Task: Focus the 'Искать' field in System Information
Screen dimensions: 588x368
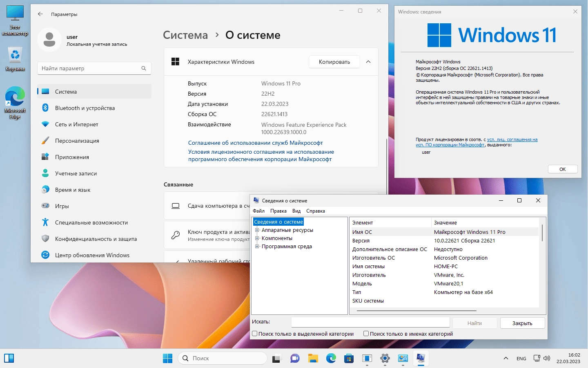Action: 370,322
